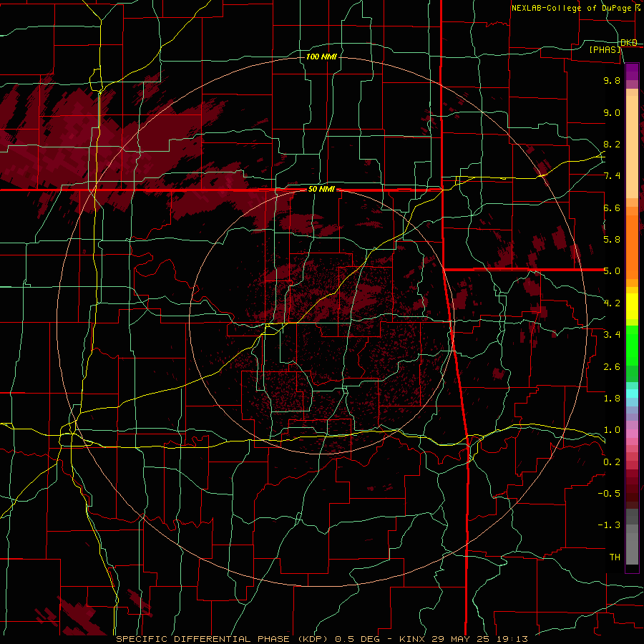Click the yellow legend color band
The height and width of the screenshot is (644, 644).
pyautogui.click(x=632, y=306)
